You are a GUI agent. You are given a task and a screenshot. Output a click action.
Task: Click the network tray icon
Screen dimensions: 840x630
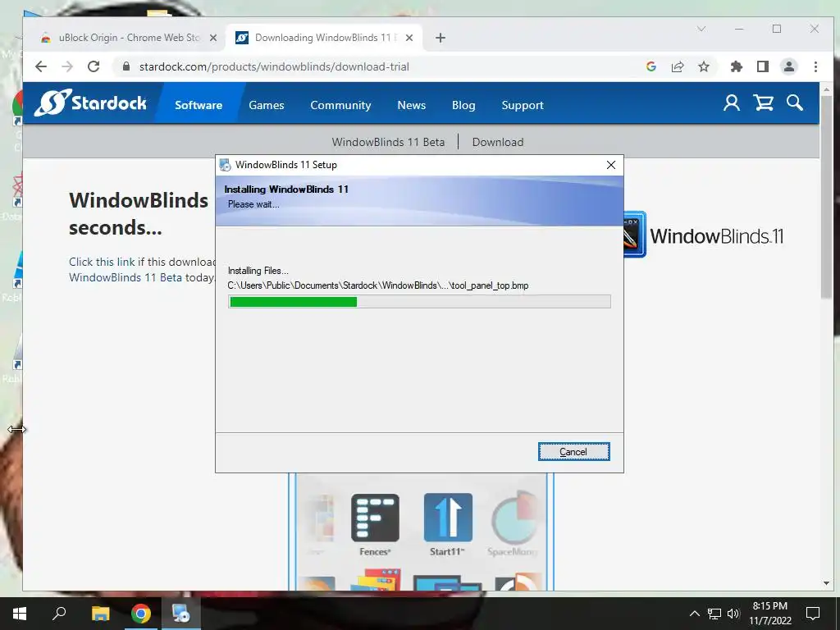(714, 614)
